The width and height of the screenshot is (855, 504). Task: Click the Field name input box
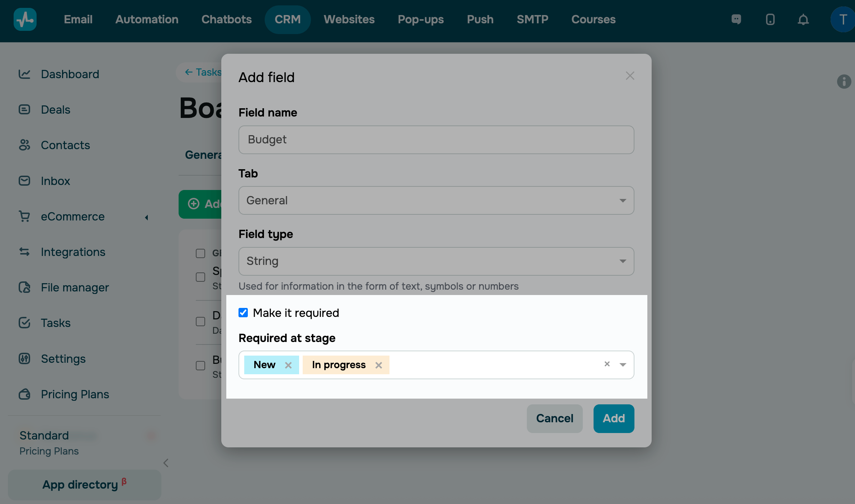point(436,140)
